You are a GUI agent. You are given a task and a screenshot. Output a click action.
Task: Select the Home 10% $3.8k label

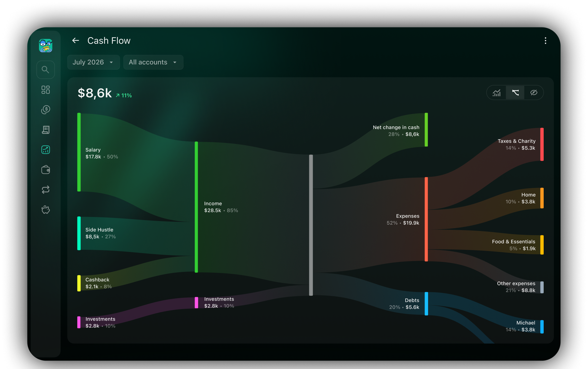521,198
